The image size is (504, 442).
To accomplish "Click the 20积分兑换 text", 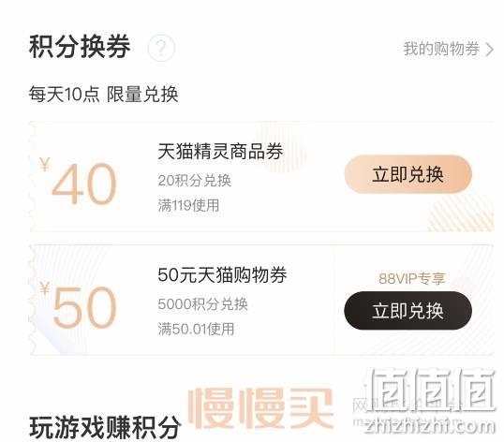I will (x=195, y=181).
